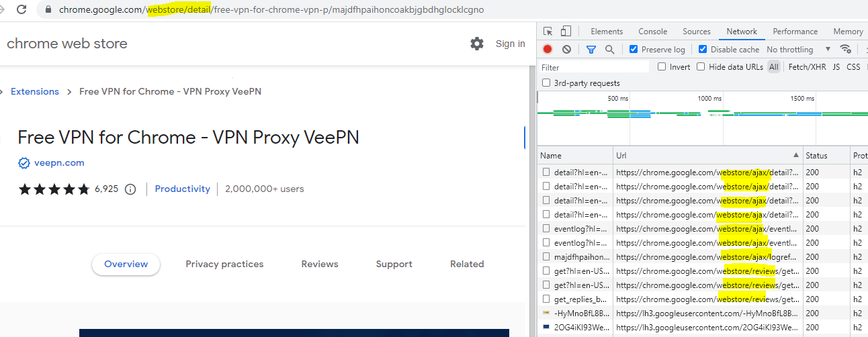
Task: Click the padlock site info icon
Action: pos(48,10)
